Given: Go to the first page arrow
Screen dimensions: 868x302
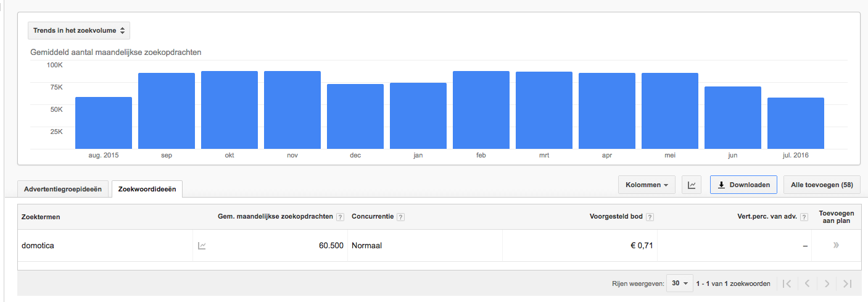Looking at the screenshot, I should click(x=787, y=283).
